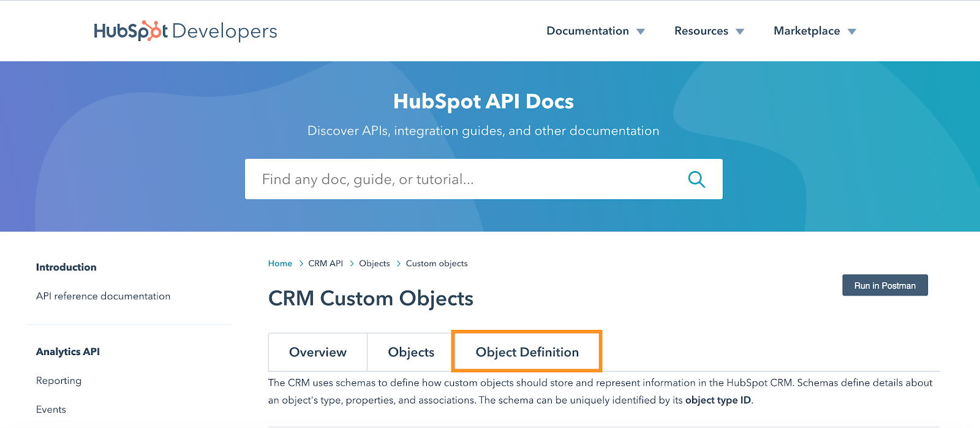The width and height of the screenshot is (980, 428).
Task: Click the bold 'object type ID' text
Action: click(718, 400)
